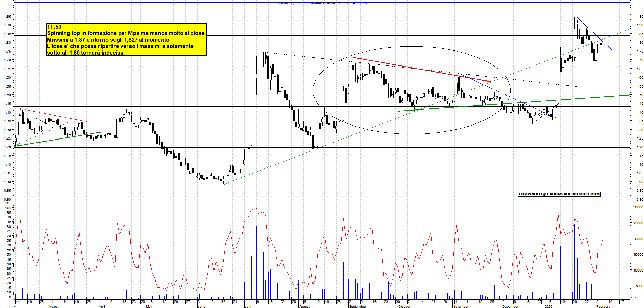
Task: Click the 'August' month label
Action: (x=304, y=306)
